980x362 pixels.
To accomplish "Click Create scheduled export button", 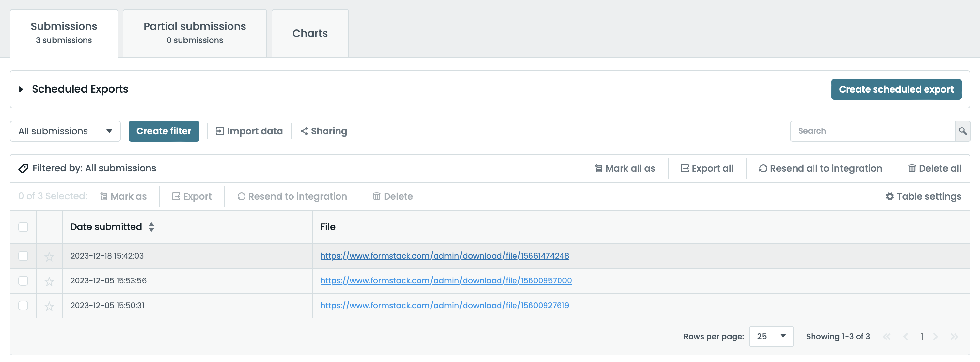I will (x=896, y=89).
